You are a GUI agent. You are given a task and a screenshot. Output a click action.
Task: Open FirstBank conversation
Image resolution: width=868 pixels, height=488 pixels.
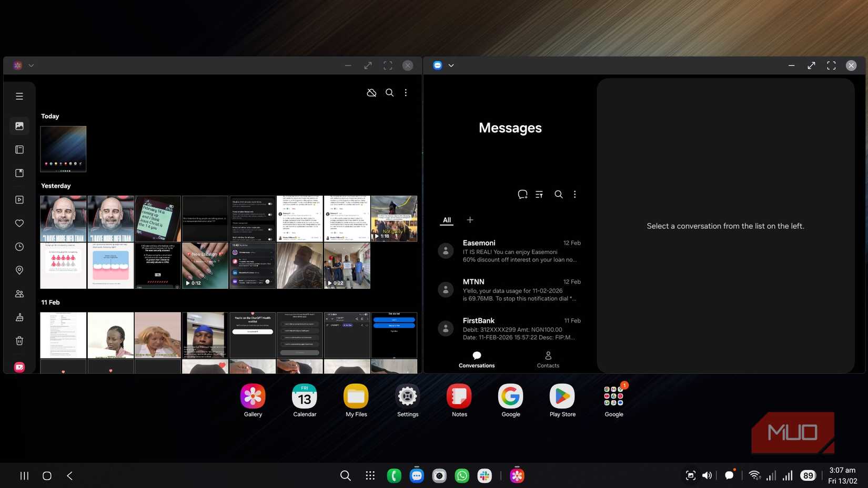[x=510, y=329]
